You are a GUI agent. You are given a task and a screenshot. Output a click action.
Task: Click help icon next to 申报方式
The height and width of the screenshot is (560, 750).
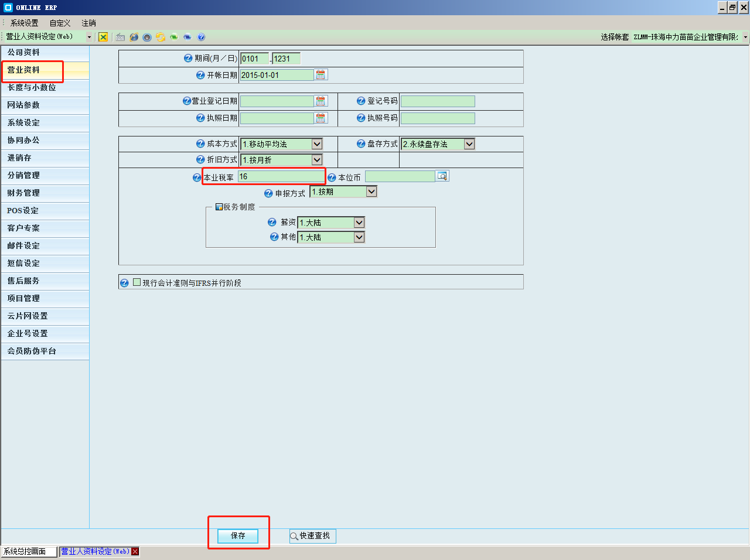pyautogui.click(x=268, y=193)
